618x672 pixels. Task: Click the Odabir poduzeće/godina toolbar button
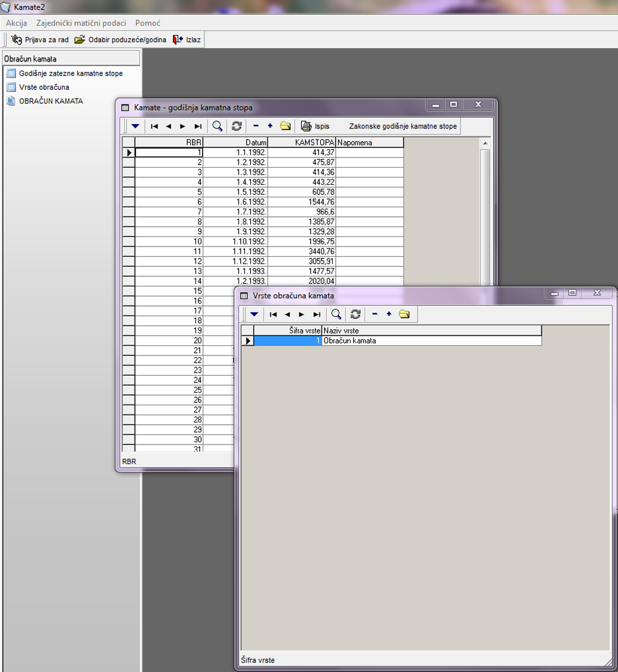121,40
